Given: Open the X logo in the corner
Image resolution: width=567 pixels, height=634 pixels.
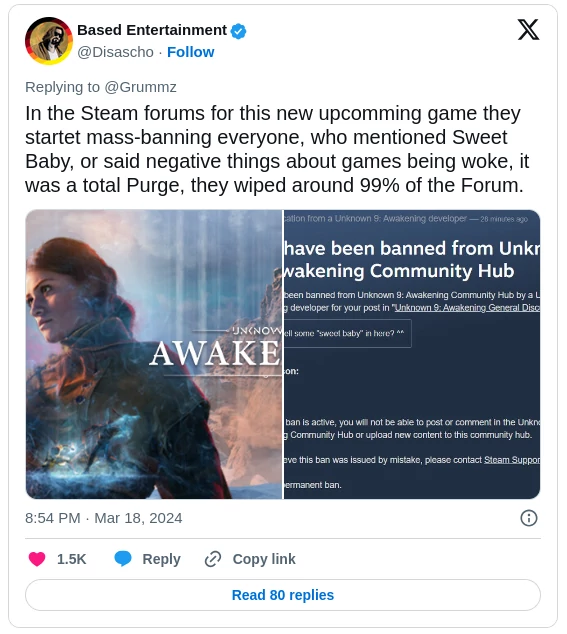Looking at the screenshot, I should pyautogui.click(x=528, y=30).
